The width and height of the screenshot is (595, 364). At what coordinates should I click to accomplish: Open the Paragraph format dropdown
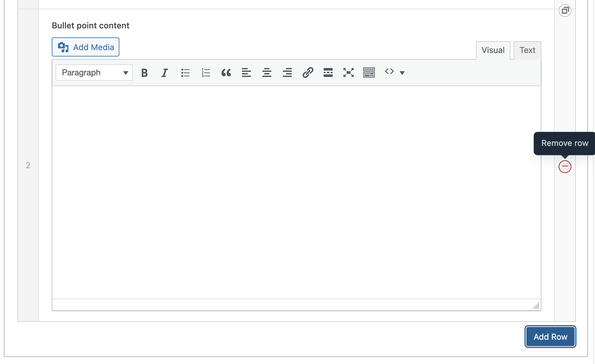point(94,73)
